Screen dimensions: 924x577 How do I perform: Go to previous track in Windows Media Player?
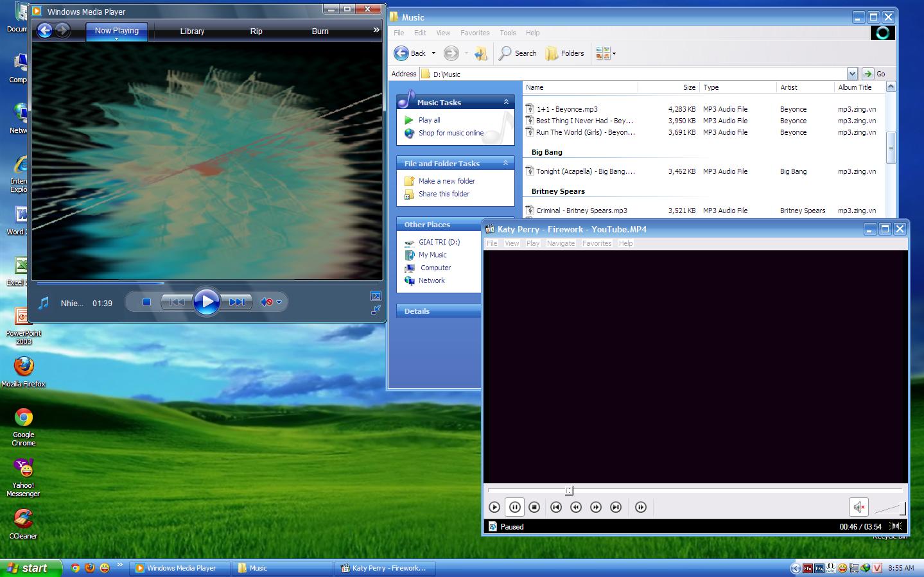click(177, 302)
